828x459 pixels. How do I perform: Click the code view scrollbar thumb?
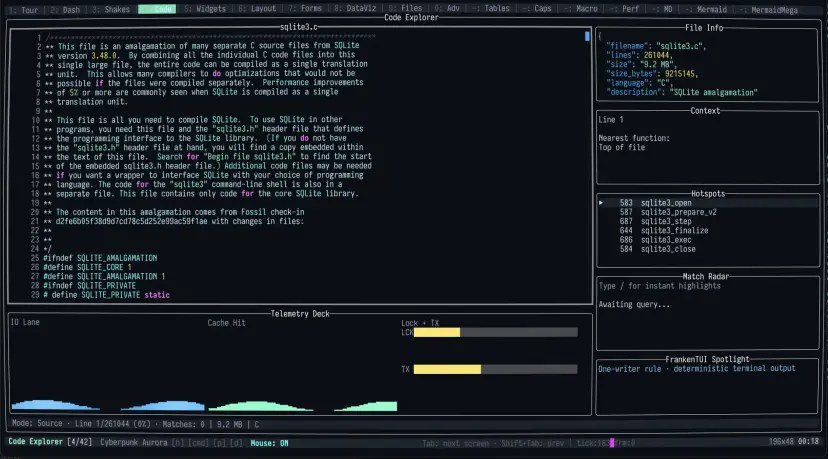pos(587,36)
